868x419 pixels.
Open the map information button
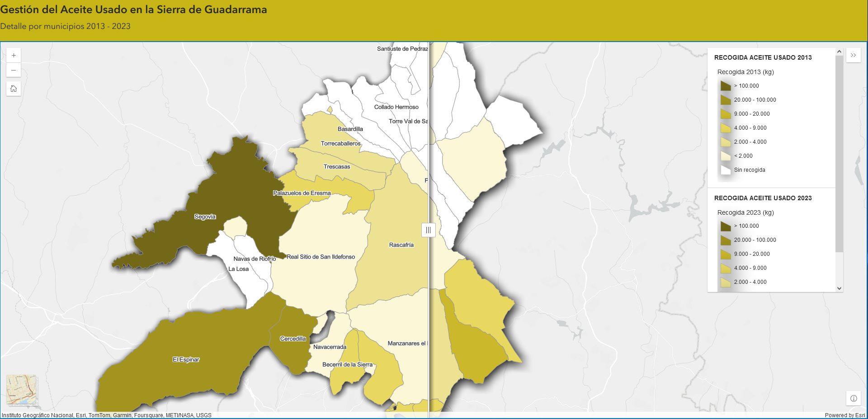pyautogui.click(x=854, y=398)
